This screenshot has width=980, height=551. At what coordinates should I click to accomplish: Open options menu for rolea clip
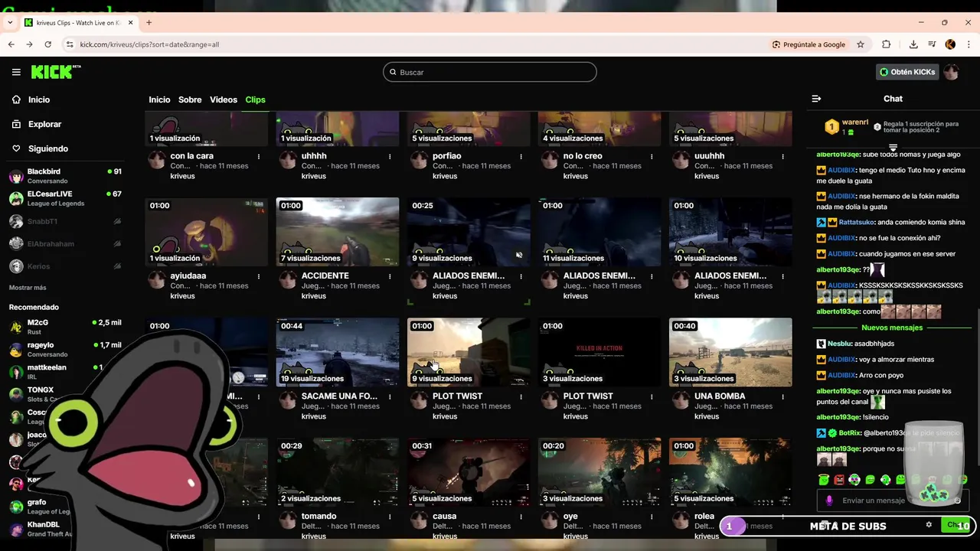tap(782, 517)
